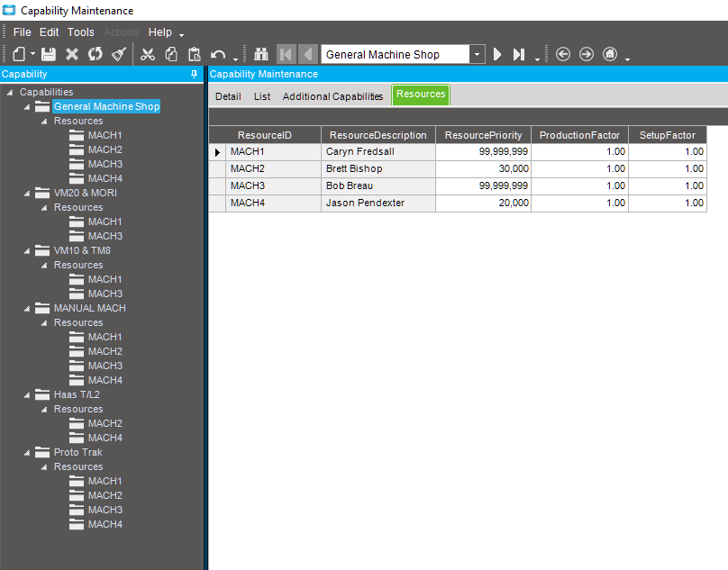Collapse the Resources node under Proto Trak
Screen dimensions: 728x570
pyautogui.click(x=44, y=466)
